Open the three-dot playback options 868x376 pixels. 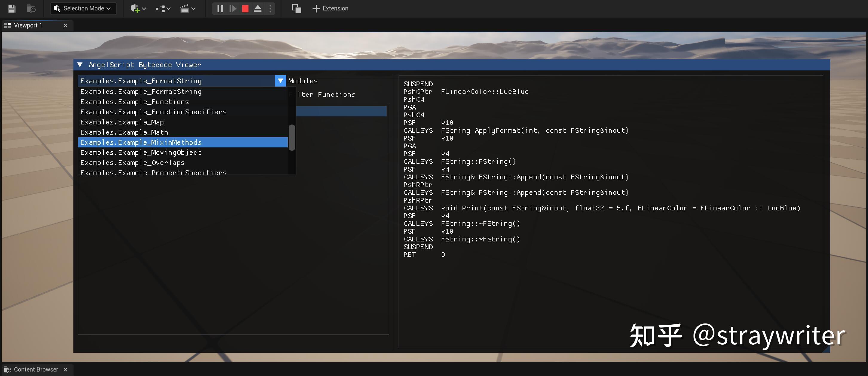[270, 8]
